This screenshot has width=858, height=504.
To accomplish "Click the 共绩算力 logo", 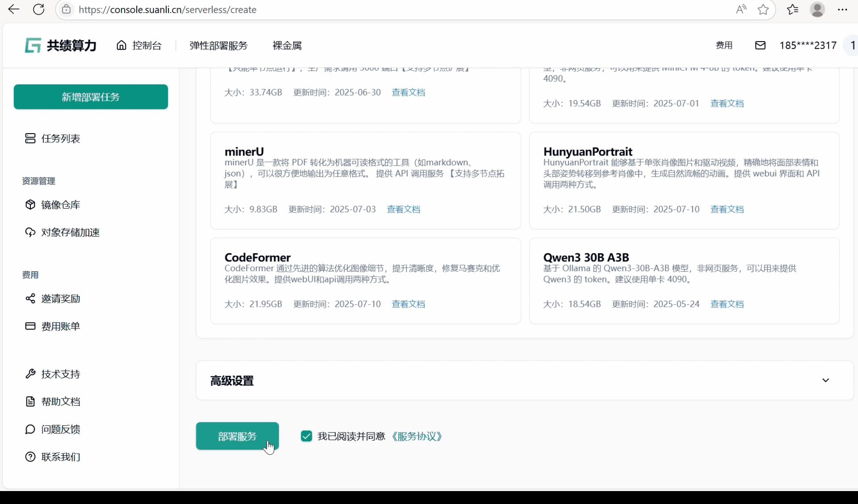I will point(61,45).
